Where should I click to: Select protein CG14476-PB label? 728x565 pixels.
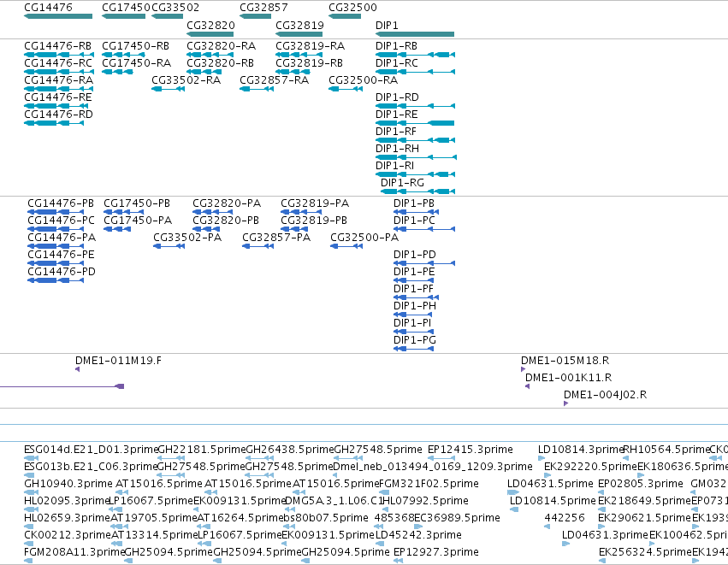pos(61,203)
